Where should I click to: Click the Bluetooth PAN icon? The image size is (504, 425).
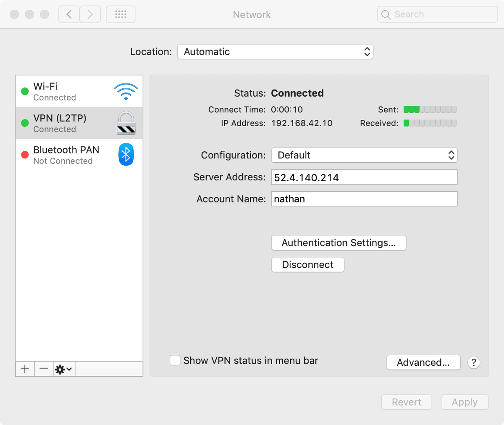(126, 154)
